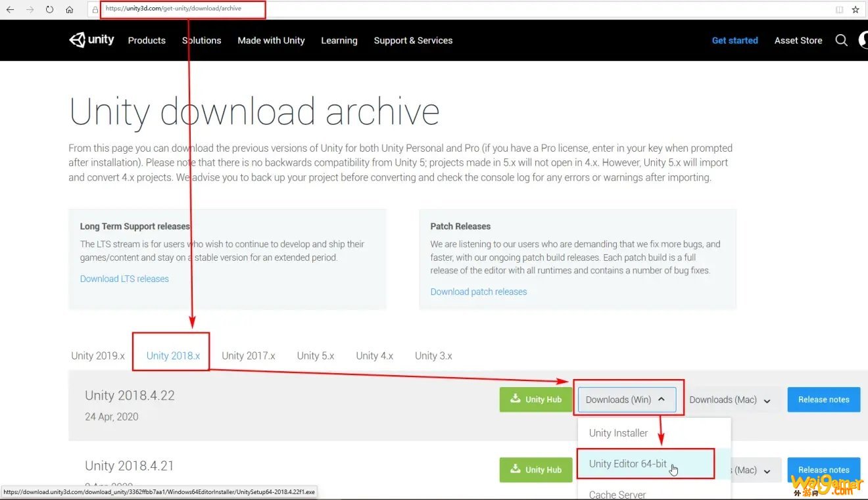This screenshot has width=868, height=500.
Task: Open user account avatar icon
Action: click(x=863, y=40)
